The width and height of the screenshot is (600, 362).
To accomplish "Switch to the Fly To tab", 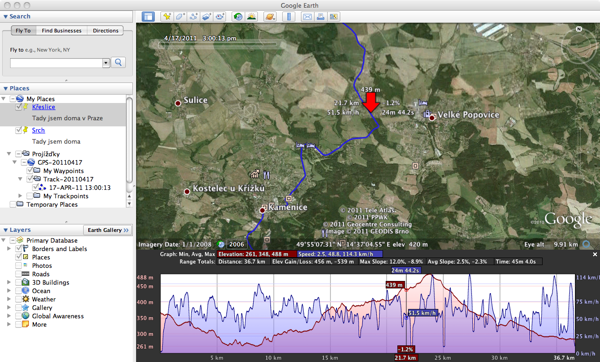I will coord(23,31).
